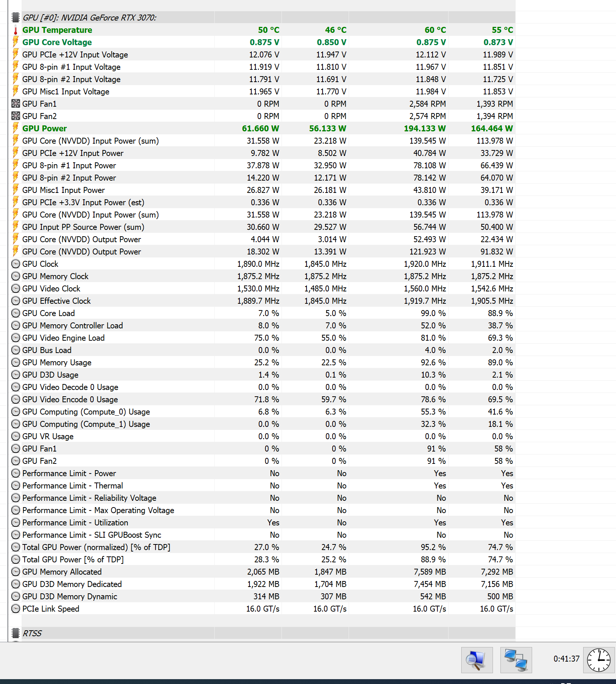Select the GPU Video Decode 0 Usage row label

(70, 387)
